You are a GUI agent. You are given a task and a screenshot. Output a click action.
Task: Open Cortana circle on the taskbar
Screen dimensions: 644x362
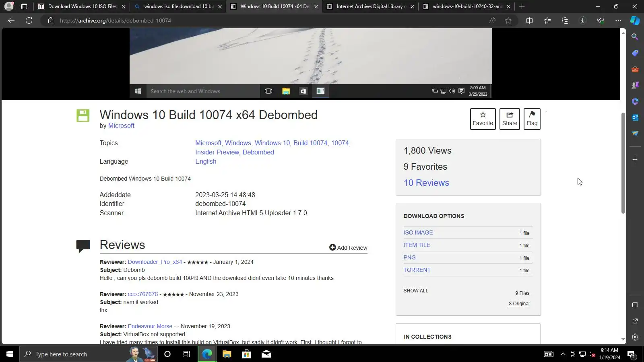click(x=167, y=354)
